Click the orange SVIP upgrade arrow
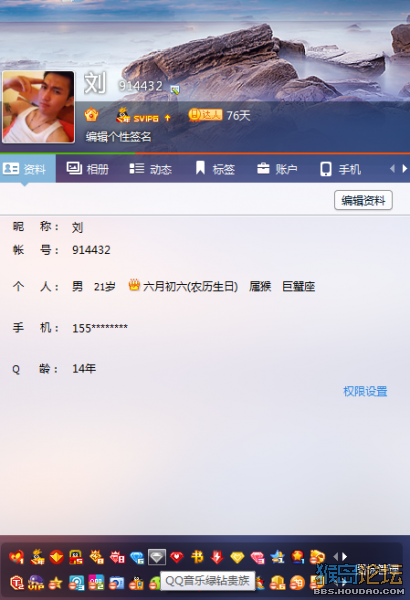Screen dimensions: 410x600 [167, 118]
